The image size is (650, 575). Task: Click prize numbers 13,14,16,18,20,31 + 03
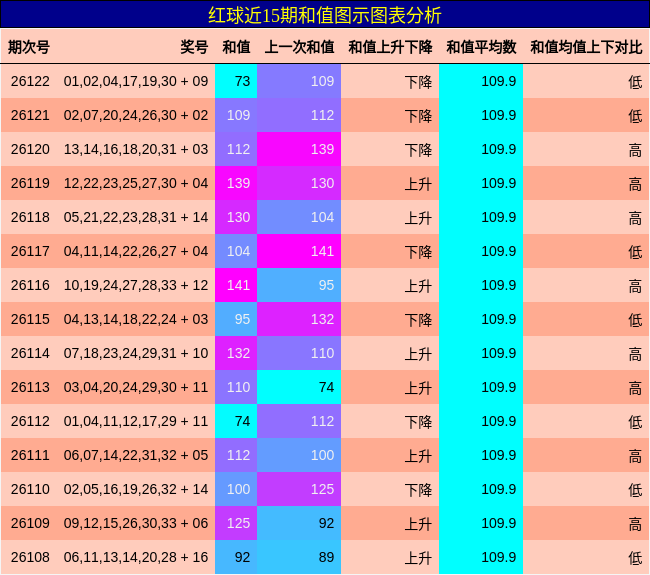click(136, 149)
